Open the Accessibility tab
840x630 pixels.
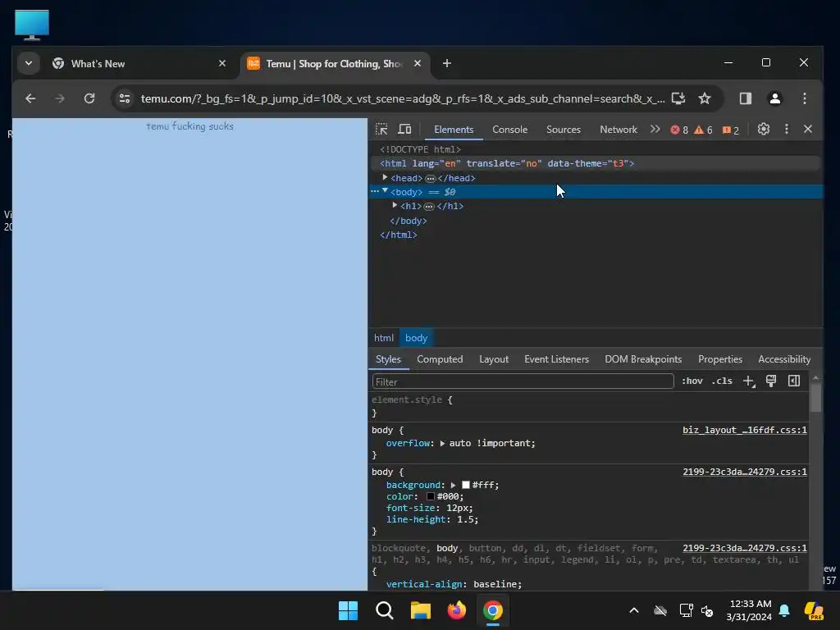[783, 359]
